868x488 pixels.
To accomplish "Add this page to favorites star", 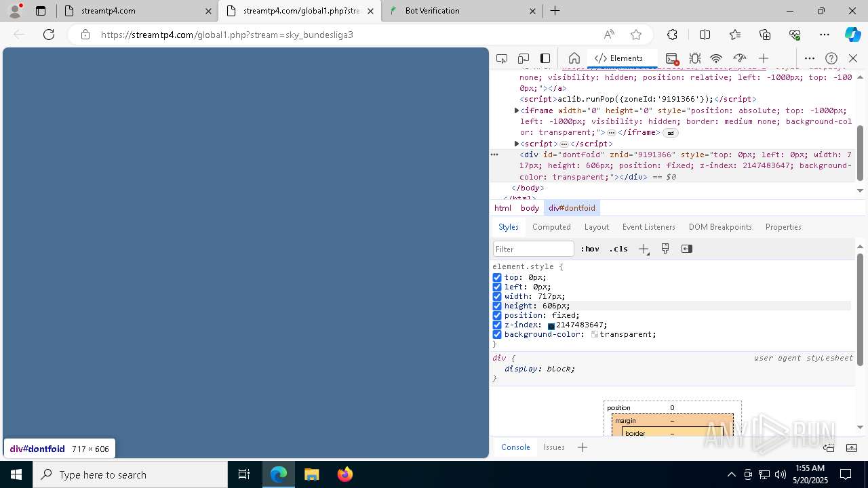I will click(636, 35).
